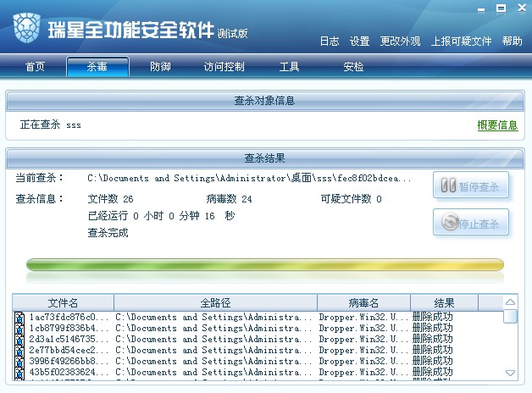Image resolution: width=532 pixels, height=393 pixels.
Task: Click file icon for 3996f49266bb8 row
Action: (x=19, y=362)
